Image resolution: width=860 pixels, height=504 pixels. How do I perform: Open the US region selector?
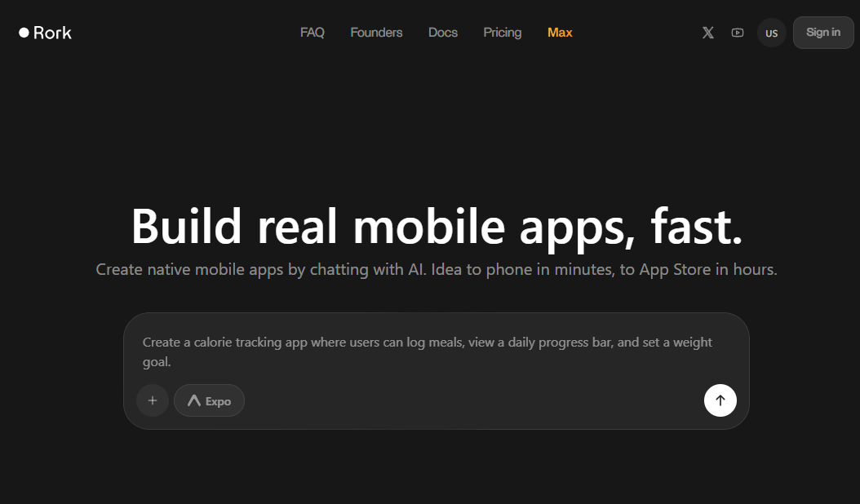tap(772, 33)
